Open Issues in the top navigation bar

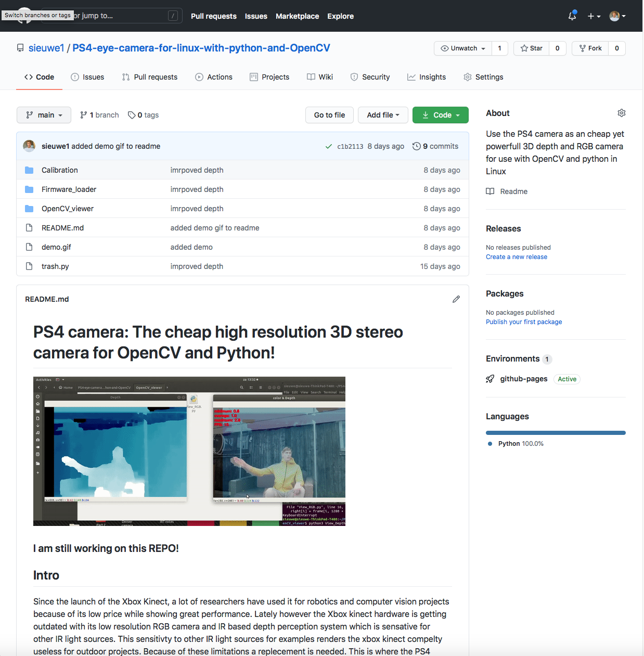[256, 16]
